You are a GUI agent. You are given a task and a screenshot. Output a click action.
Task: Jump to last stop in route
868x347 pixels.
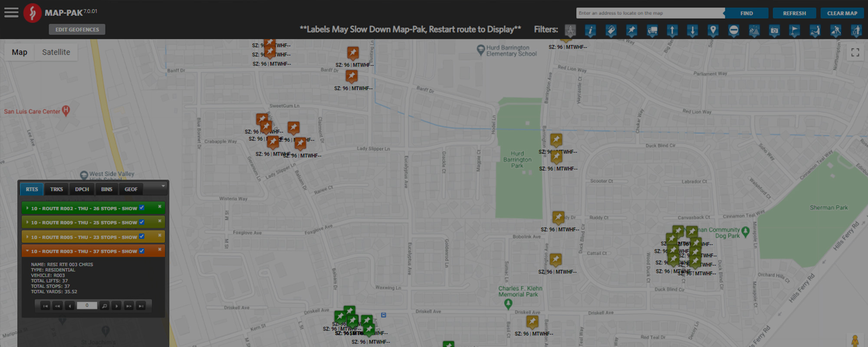(x=141, y=306)
